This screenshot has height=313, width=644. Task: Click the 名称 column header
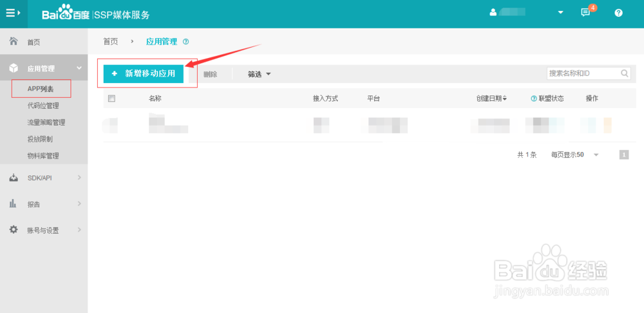point(155,99)
